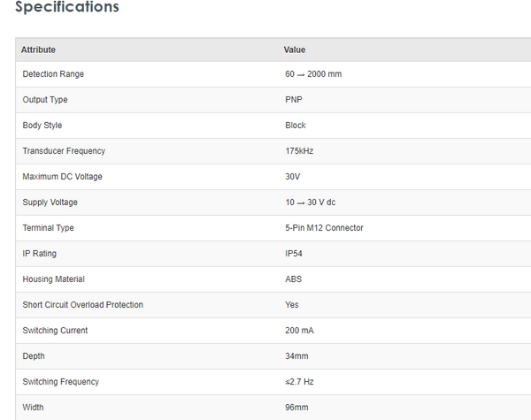Click the 60 to 2000 mm value
The image size is (531, 420).
(312, 74)
